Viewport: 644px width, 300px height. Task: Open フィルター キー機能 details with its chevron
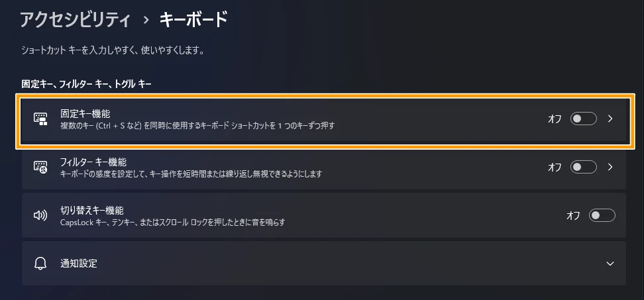(611, 167)
